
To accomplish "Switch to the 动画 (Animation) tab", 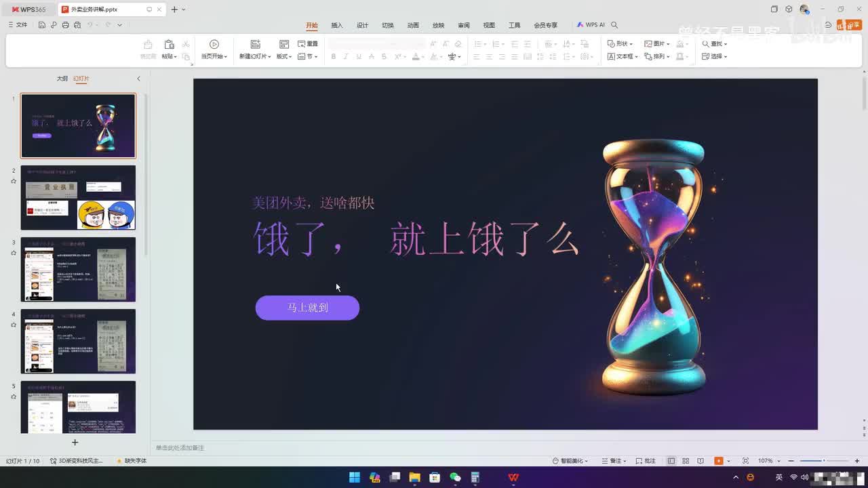I will (x=413, y=25).
